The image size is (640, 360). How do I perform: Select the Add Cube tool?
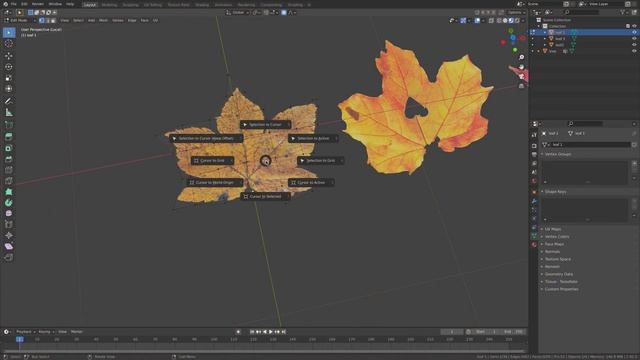(x=9, y=125)
